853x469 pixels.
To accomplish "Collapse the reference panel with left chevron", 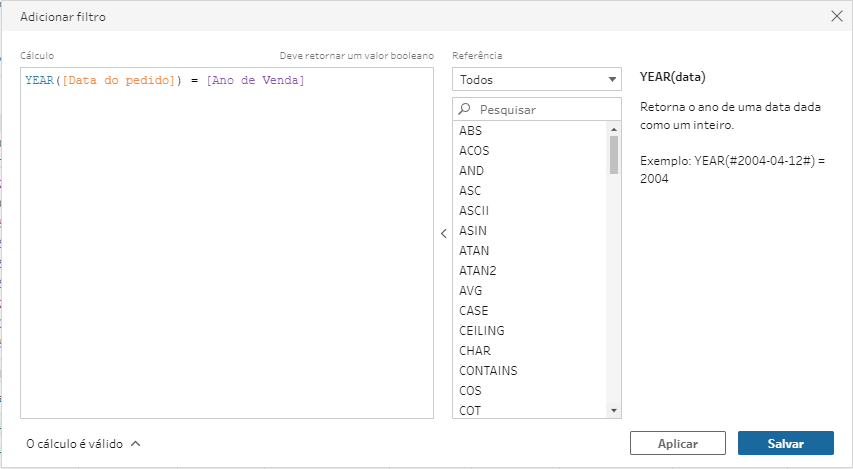I will tap(443, 233).
